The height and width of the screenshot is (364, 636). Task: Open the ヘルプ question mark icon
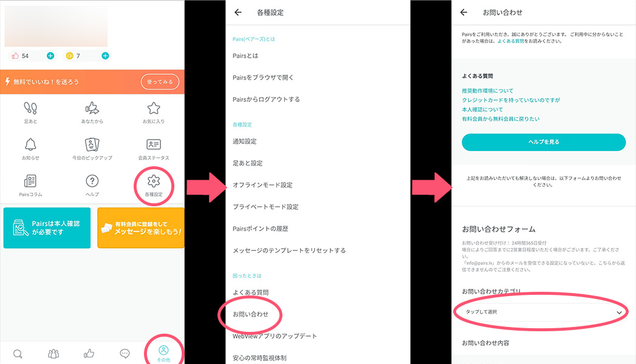(x=92, y=181)
